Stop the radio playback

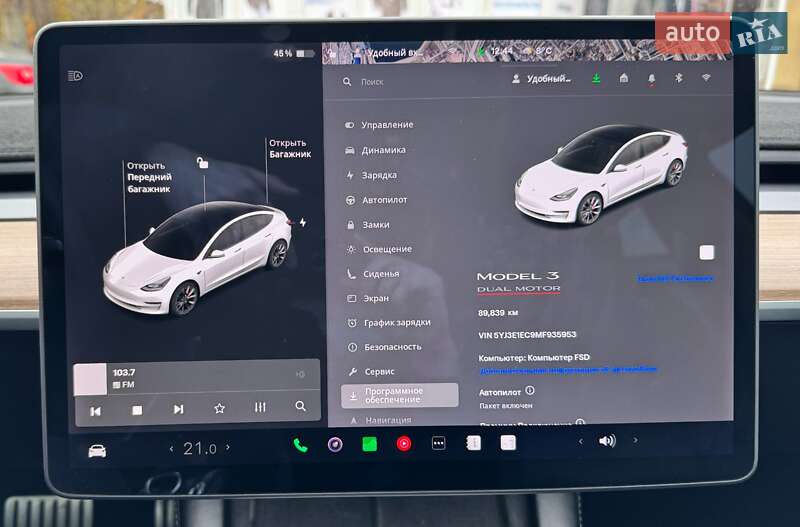137,410
